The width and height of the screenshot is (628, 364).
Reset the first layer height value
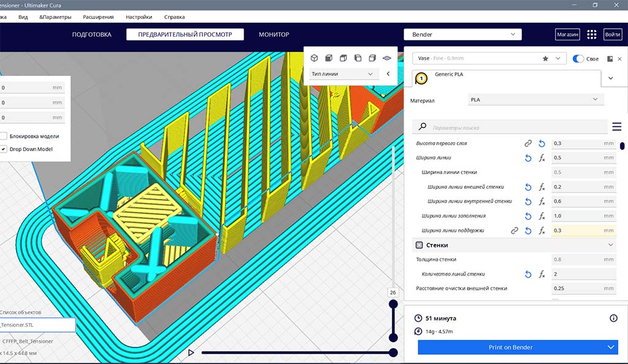pyautogui.click(x=542, y=143)
